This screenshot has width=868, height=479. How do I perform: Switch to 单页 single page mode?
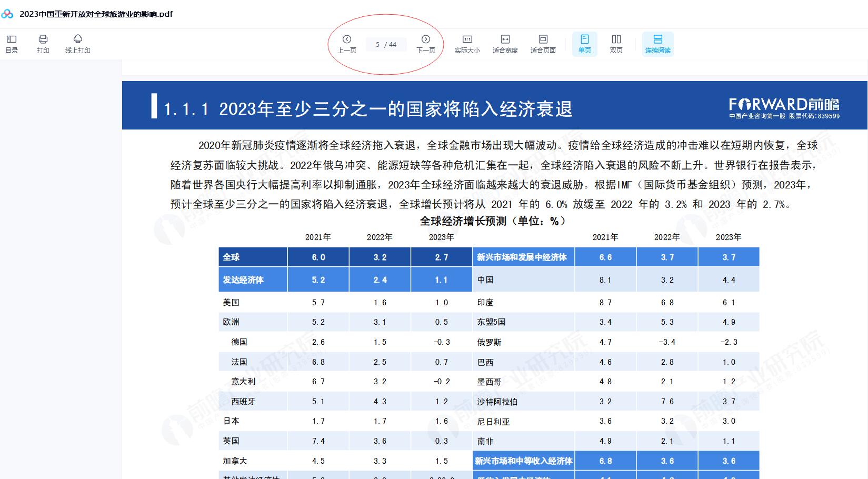[584, 44]
